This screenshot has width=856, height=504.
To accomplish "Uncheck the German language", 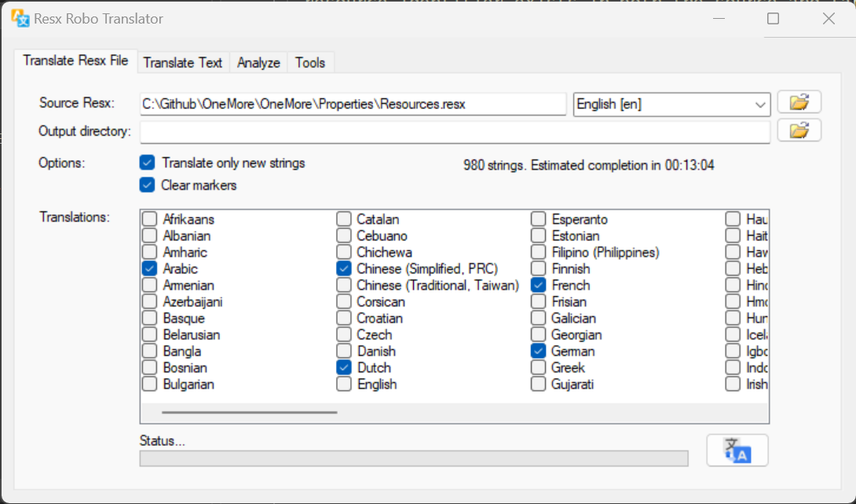I will tap(538, 351).
